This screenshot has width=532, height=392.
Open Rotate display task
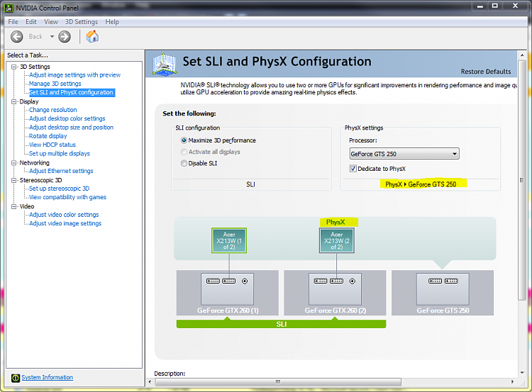(48, 136)
